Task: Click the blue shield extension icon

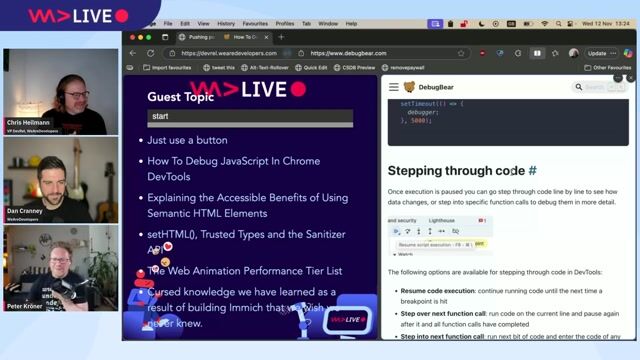Action: (500, 53)
